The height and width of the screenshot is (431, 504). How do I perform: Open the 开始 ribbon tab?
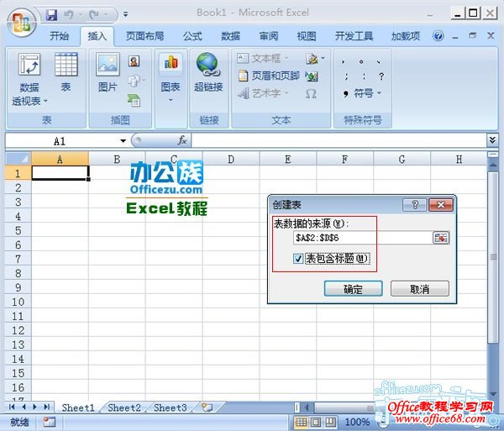point(59,36)
